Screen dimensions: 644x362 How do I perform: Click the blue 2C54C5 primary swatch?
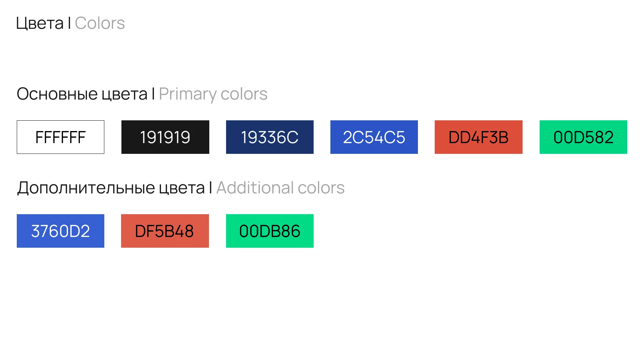pos(374,137)
